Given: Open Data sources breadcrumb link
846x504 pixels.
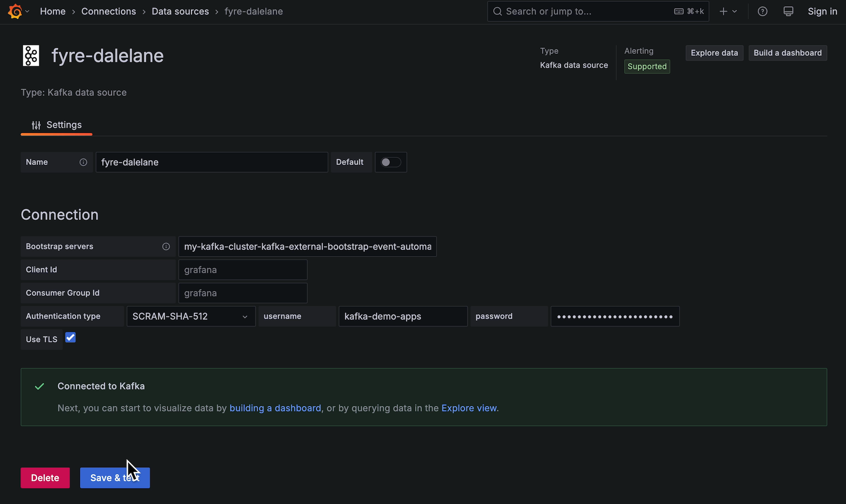Looking at the screenshot, I should (180, 11).
